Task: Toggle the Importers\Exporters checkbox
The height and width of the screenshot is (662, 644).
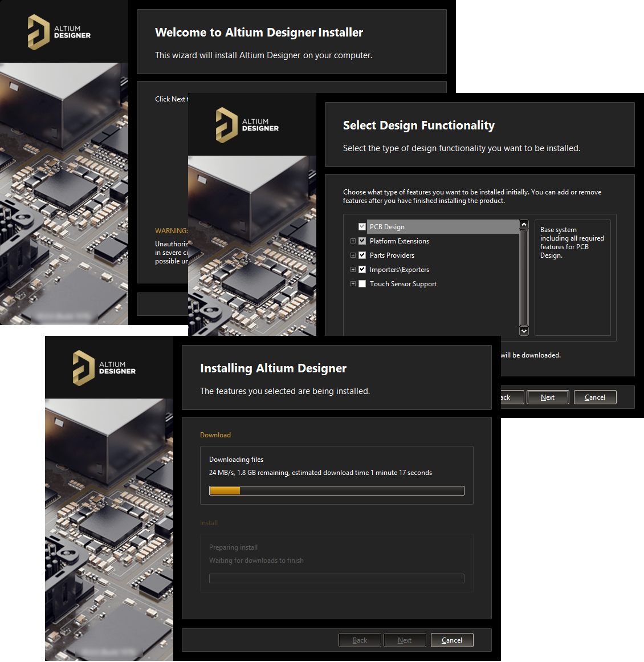Action: click(362, 270)
